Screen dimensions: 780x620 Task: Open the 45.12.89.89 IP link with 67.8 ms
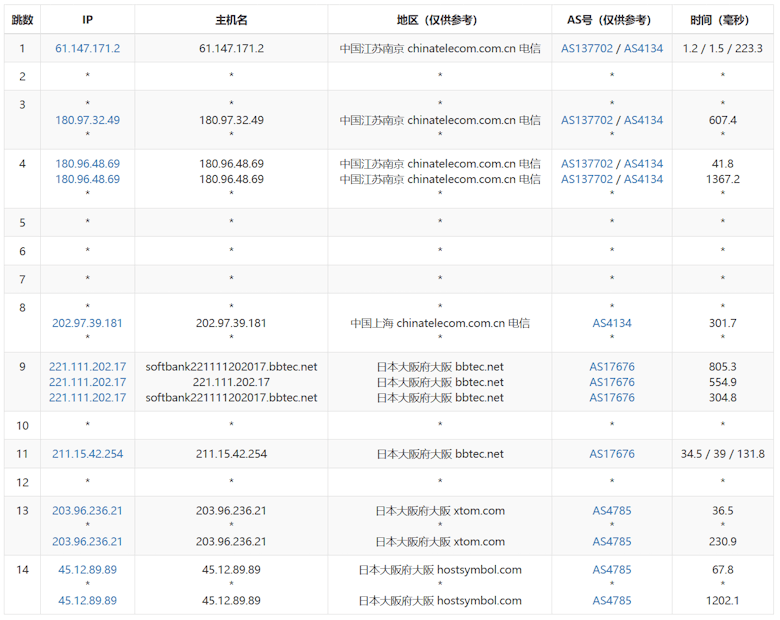pos(88,570)
